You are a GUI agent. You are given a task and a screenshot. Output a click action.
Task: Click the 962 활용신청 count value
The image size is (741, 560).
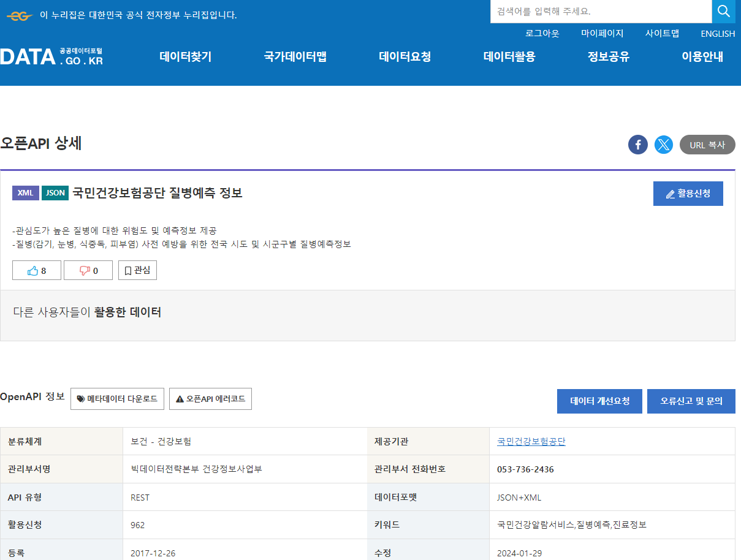pos(138,525)
